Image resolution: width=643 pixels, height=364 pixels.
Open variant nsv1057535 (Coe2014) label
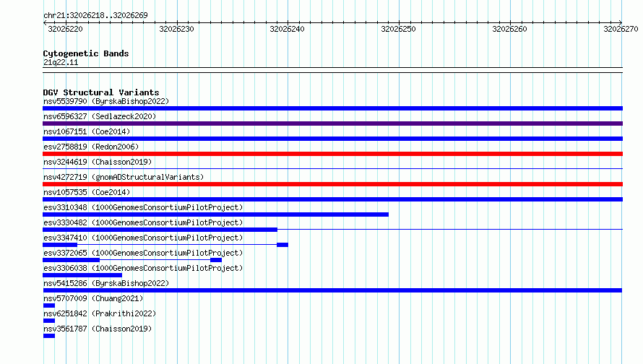(x=87, y=192)
